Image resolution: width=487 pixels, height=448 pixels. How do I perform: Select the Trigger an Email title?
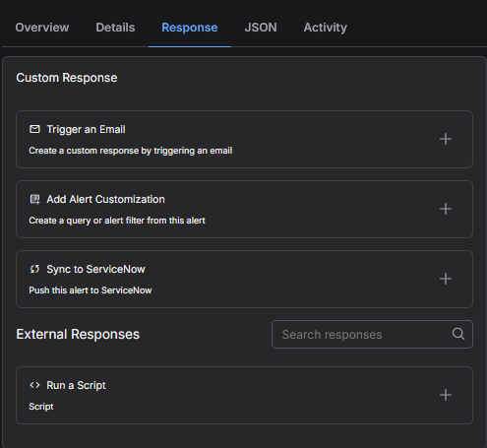pos(86,129)
